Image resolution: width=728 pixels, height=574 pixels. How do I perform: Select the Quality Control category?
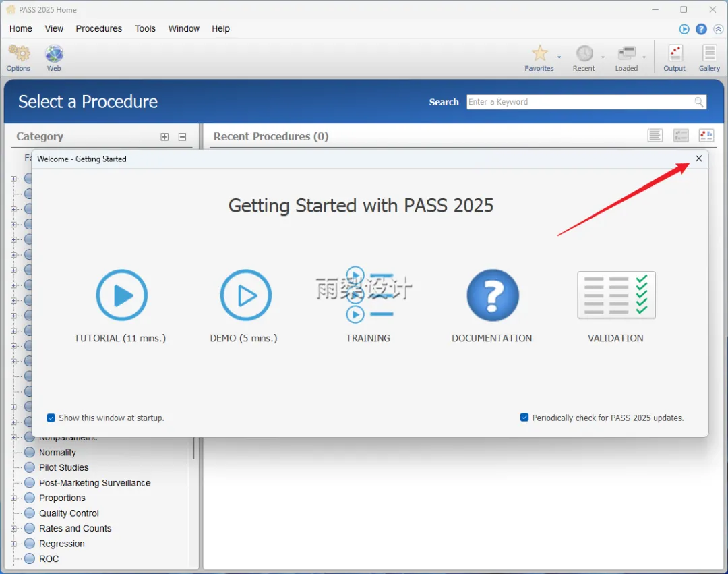click(x=69, y=513)
